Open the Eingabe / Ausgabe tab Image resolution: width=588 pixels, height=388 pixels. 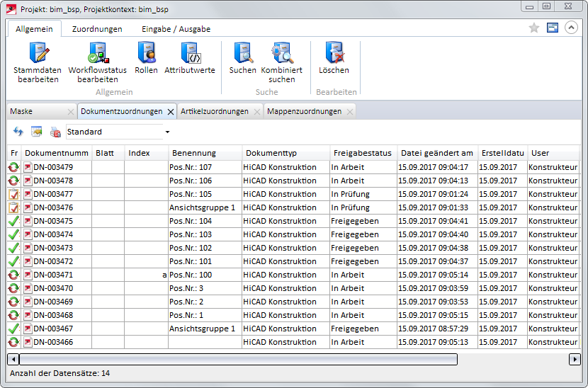[x=176, y=29]
